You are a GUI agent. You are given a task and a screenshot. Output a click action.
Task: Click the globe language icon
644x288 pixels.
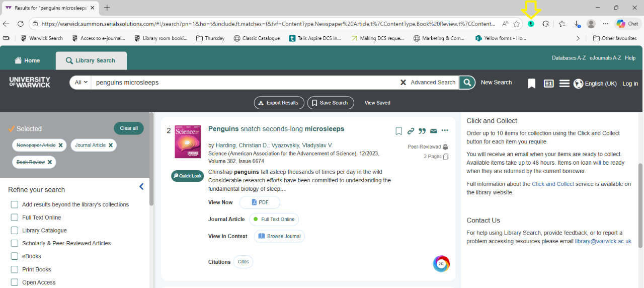pyautogui.click(x=578, y=84)
